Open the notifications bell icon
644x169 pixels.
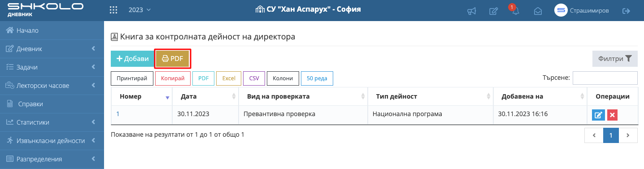coord(515,11)
